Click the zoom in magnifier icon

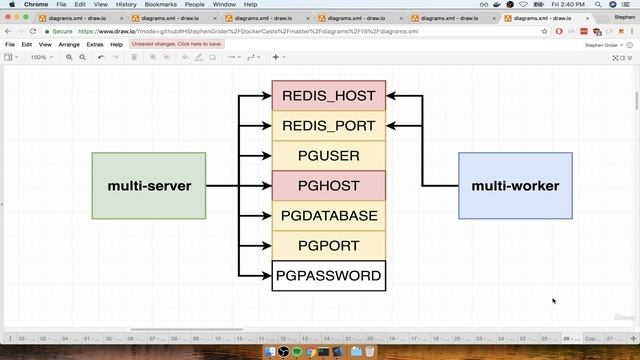click(69, 58)
